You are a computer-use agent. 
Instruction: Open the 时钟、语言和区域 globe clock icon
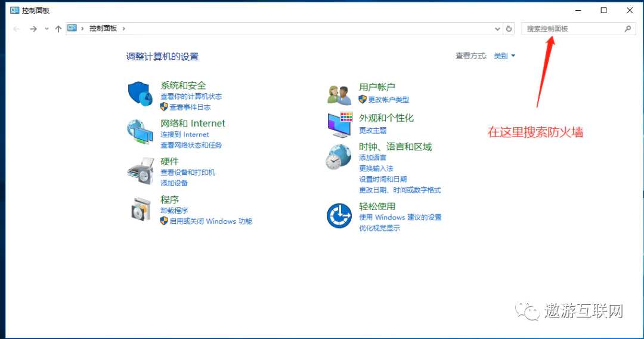339,157
